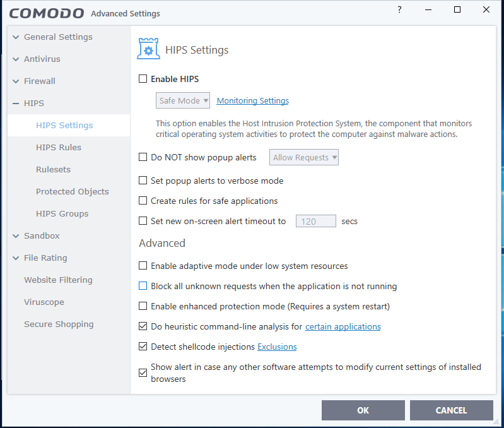Open the certain applications link
The image size is (504, 428).
tap(343, 326)
